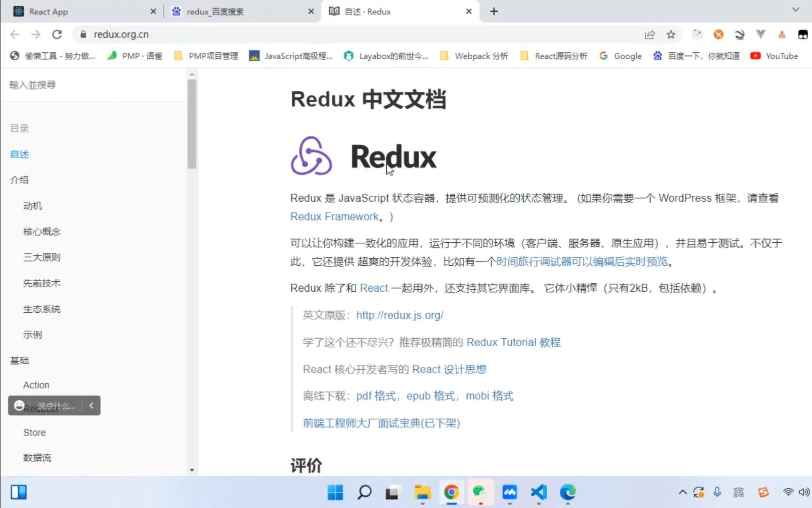Screen dimensions: 812x508
Task: Select 自述 in the sidebar
Action: point(20,154)
